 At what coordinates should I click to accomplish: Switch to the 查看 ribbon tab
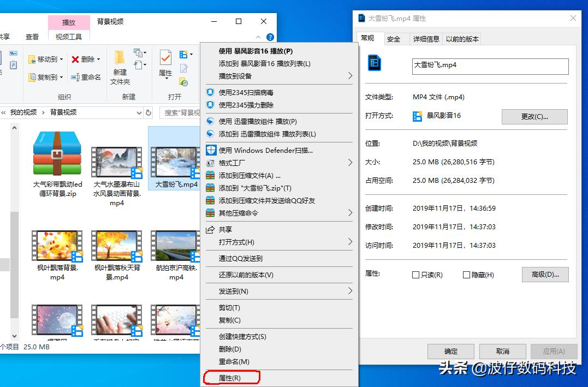32,37
